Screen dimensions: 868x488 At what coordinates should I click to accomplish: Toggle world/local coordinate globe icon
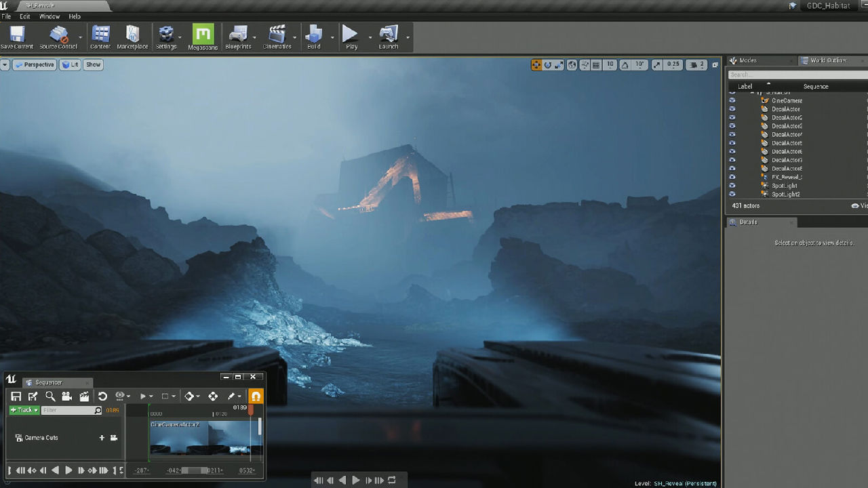tap(572, 65)
